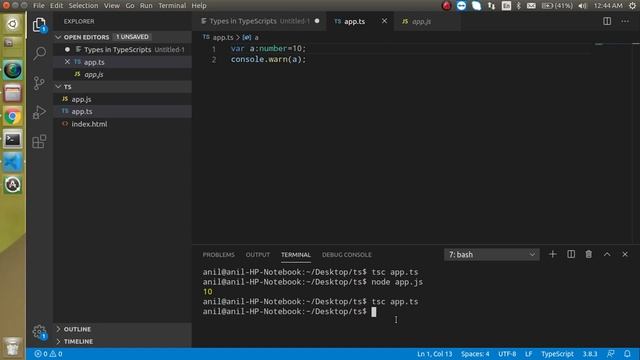Open the Search view in activity bar
The height and width of the screenshot is (360, 640).
tap(39, 53)
